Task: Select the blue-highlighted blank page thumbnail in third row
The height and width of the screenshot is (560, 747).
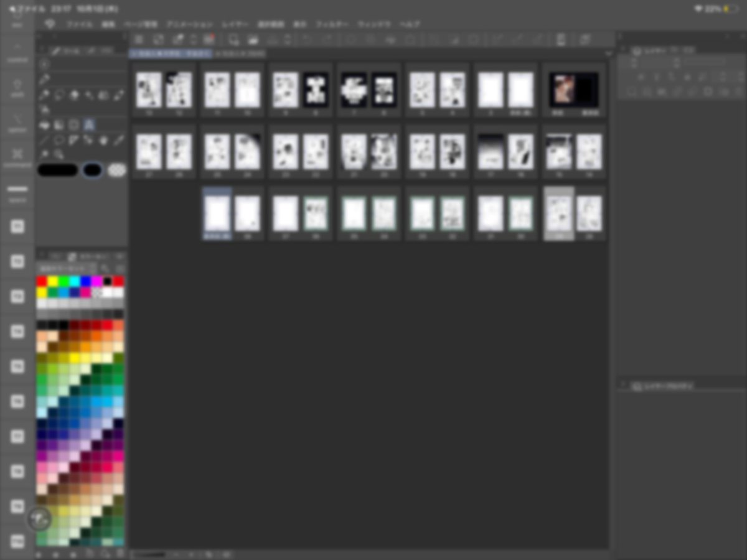Action: tap(217, 213)
